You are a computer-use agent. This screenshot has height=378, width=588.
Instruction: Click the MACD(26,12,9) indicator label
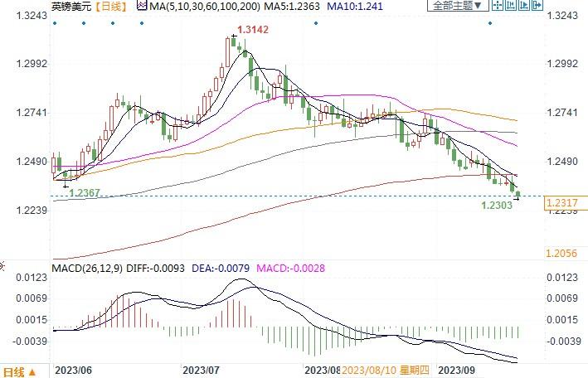tap(87, 268)
